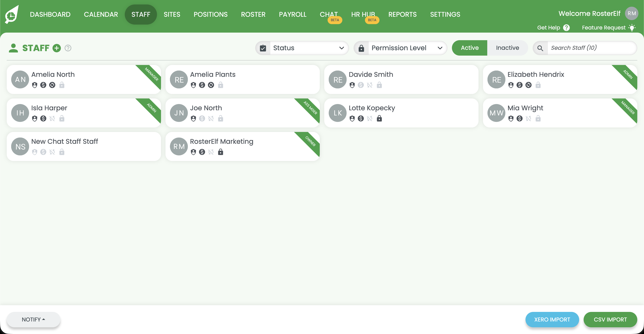Click the shield profile icon on Davide Smith's card
Image resolution: width=644 pixels, height=334 pixels.
pos(352,85)
